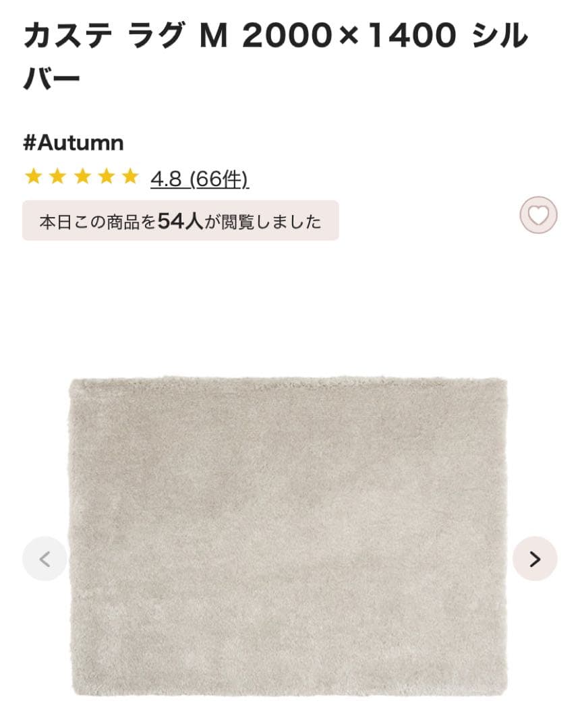The image size is (580, 728).
Task: Click the fifth yellow rating star
Action: [x=130, y=177]
